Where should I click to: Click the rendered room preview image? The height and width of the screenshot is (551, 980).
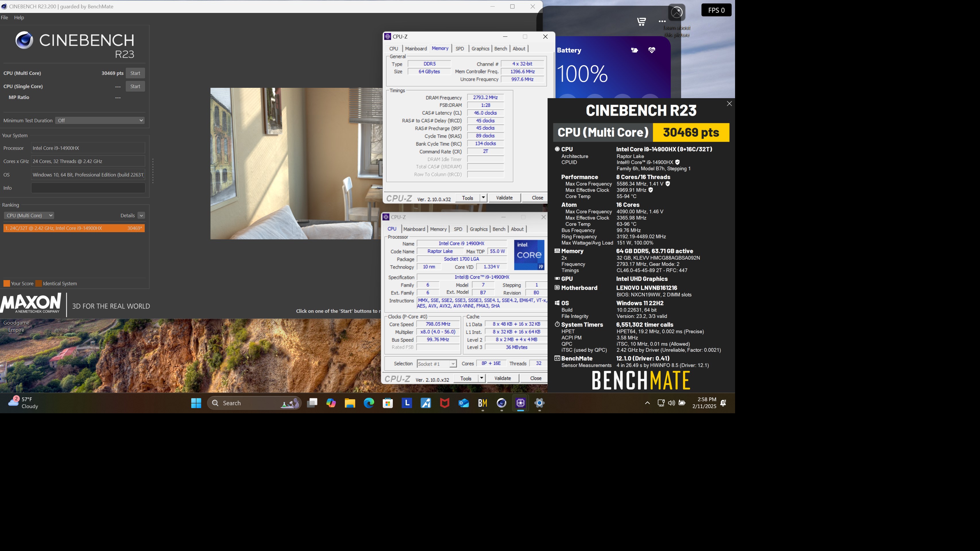[296, 164]
